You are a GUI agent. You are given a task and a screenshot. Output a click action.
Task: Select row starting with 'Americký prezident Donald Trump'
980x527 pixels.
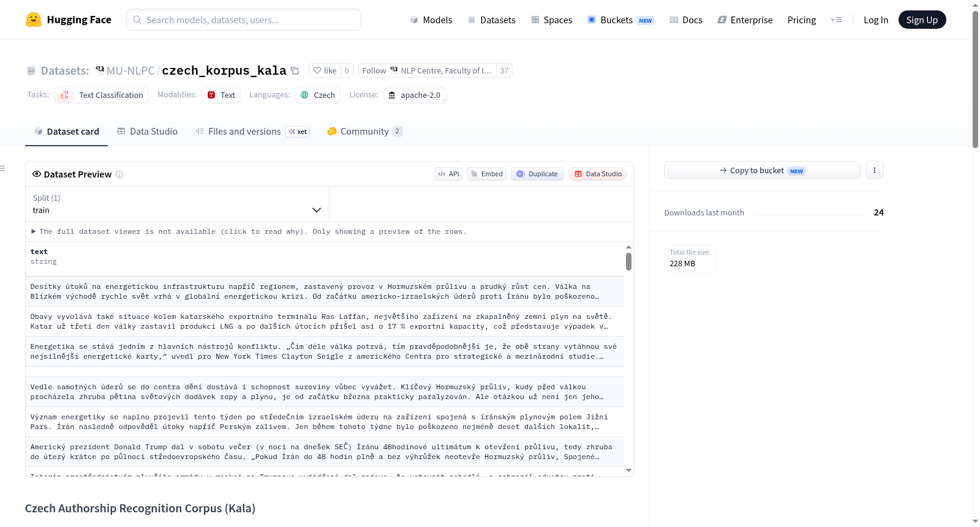point(325,452)
